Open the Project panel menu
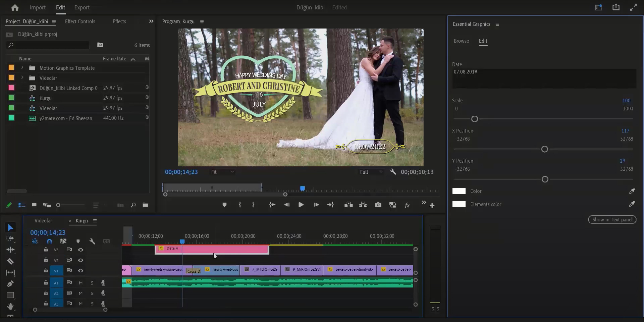The height and width of the screenshot is (322, 644). (54, 21)
